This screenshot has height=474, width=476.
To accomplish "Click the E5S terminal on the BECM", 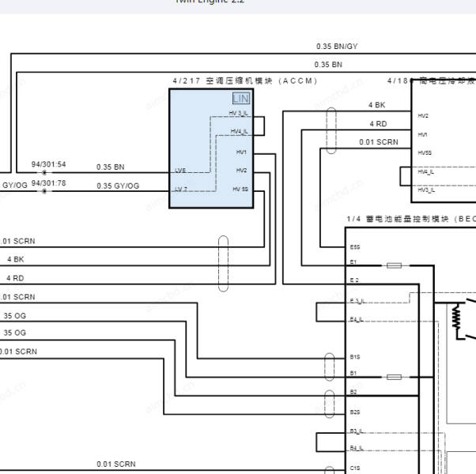I will tap(355, 246).
